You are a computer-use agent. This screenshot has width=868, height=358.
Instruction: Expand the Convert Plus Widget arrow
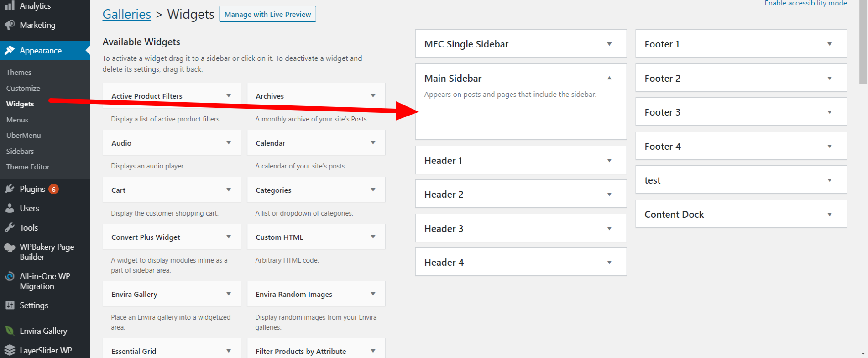[x=229, y=237]
